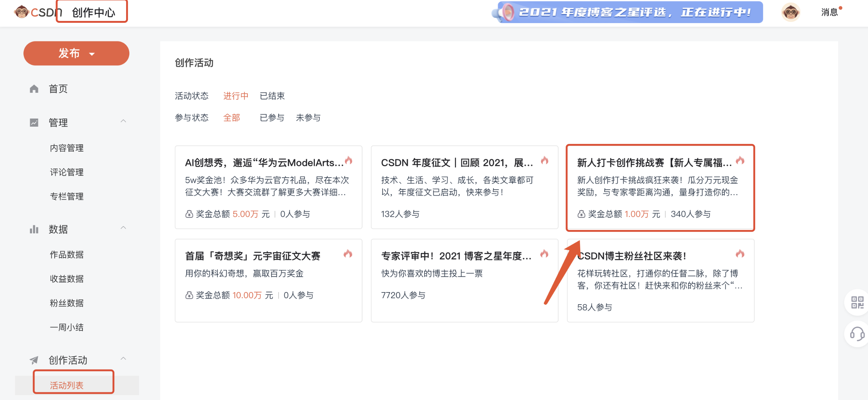Click the bar chart 数据 icon
868x400 pixels.
[34, 229]
